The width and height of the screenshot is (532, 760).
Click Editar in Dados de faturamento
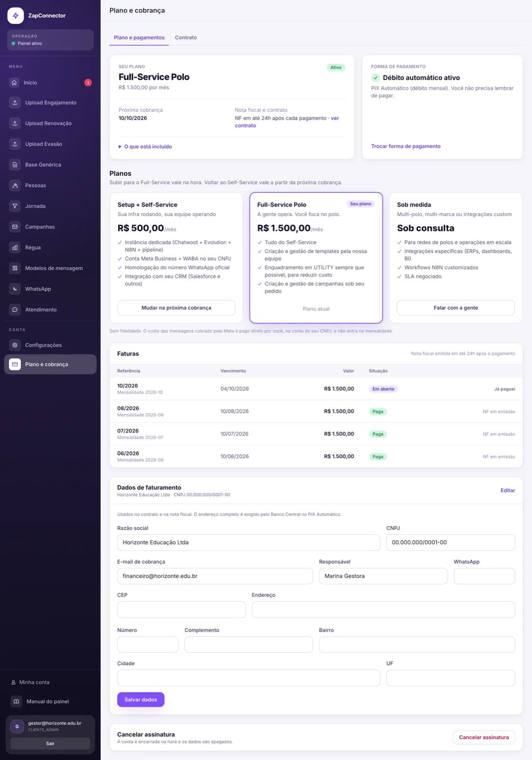coord(508,491)
